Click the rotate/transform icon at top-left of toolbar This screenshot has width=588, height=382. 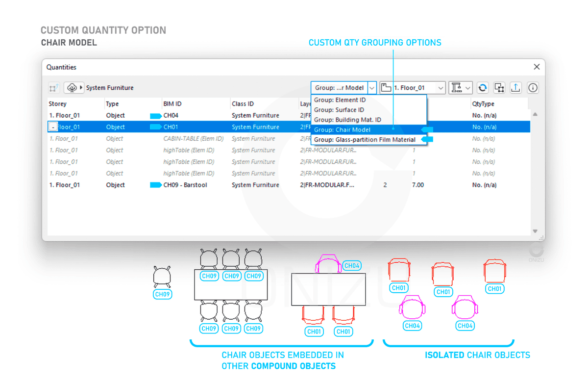point(54,87)
